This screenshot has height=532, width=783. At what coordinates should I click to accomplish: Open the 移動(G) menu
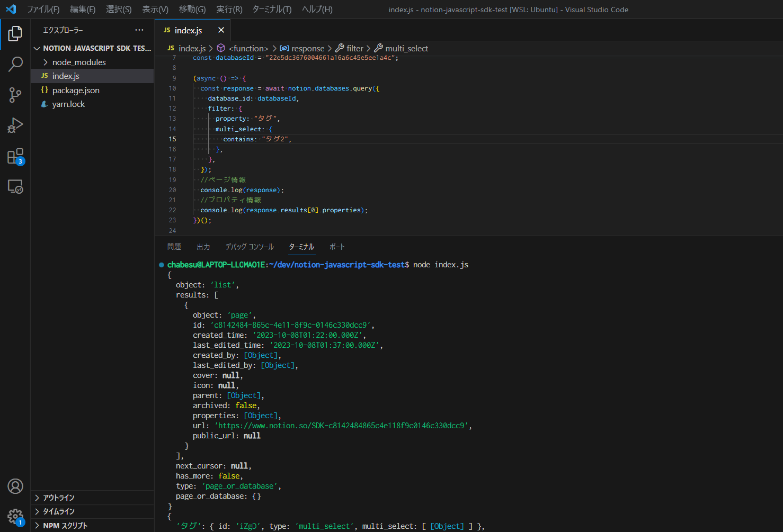pyautogui.click(x=192, y=9)
